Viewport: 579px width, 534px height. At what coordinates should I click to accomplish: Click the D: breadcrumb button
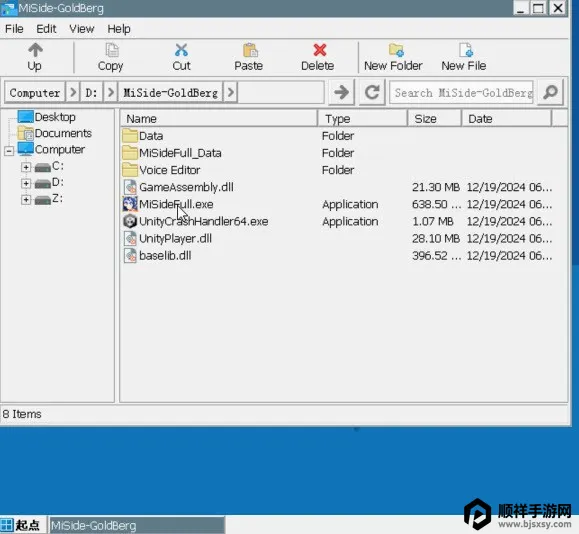92,92
